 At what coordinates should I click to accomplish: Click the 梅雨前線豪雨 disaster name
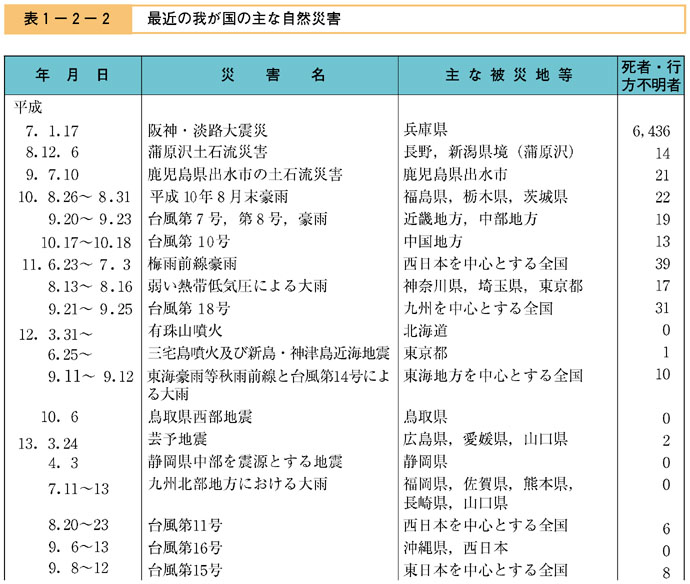tap(193, 264)
